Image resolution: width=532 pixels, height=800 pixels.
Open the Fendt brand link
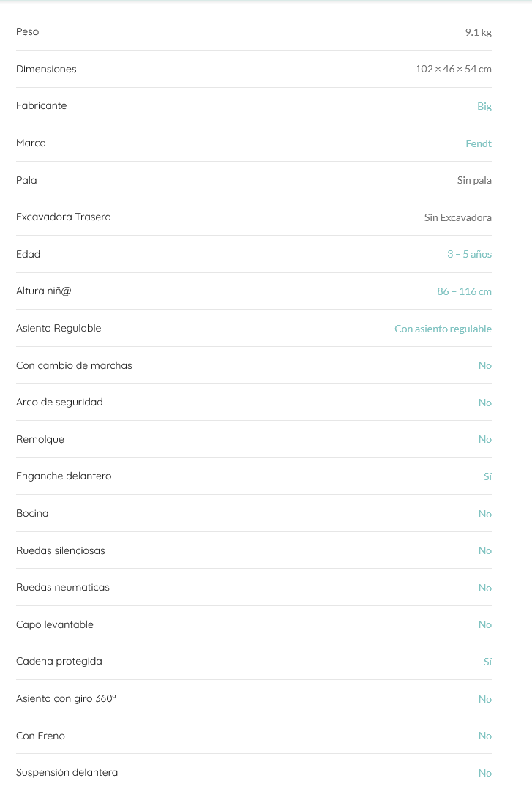click(x=479, y=143)
